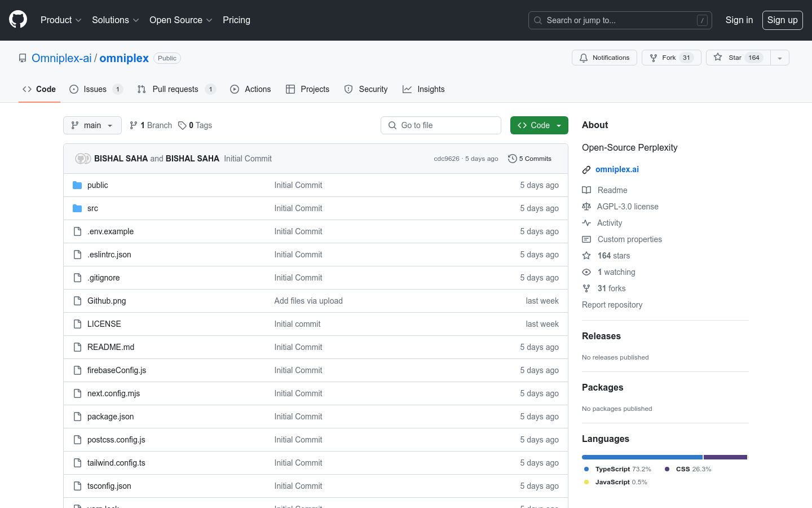Open the Product dropdown menu
Viewport: 812px width, 508px height.
pyautogui.click(x=61, y=20)
